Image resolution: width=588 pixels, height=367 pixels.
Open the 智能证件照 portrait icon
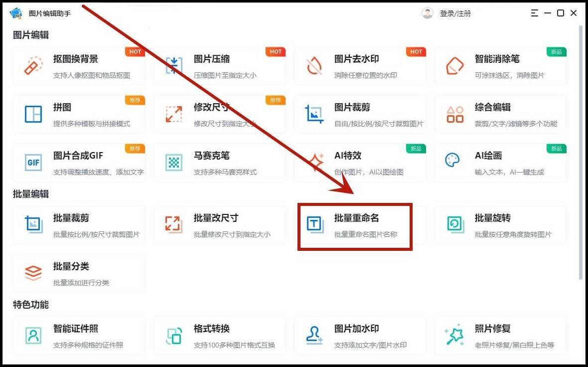coord(33,335)
